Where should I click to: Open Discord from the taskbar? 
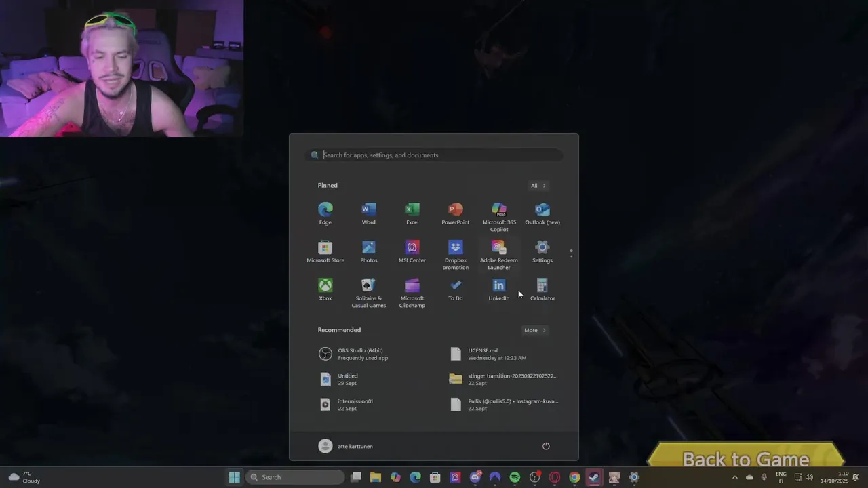tap(475, 477)
